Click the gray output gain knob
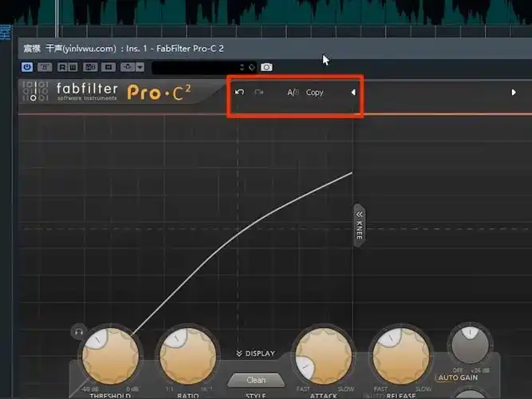 [x=471, y=345]
